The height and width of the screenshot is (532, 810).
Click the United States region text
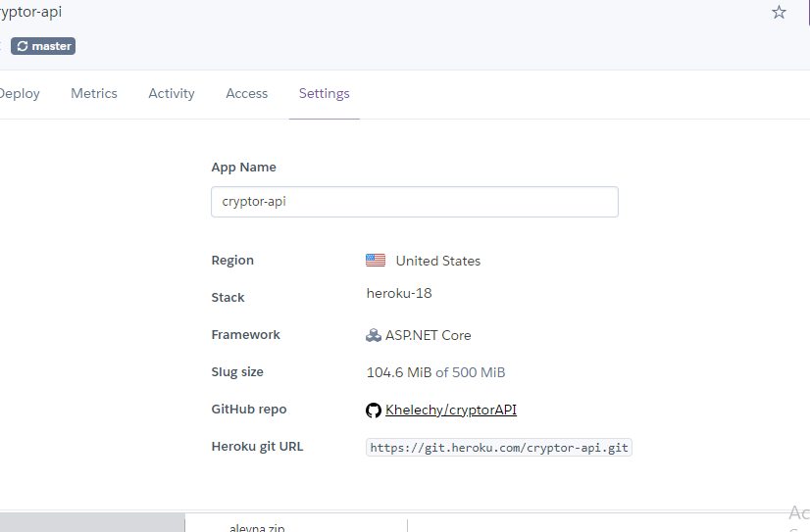click(x=438, y=261)
